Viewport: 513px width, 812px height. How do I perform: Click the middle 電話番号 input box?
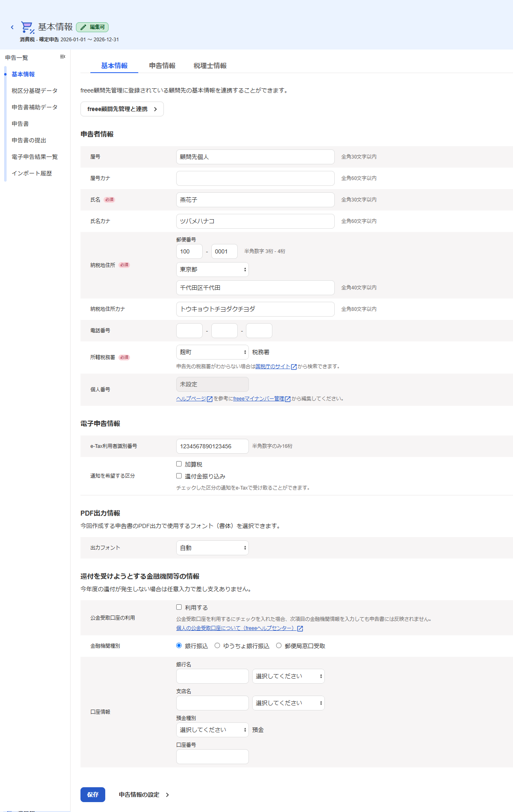(x=225, y=331)
